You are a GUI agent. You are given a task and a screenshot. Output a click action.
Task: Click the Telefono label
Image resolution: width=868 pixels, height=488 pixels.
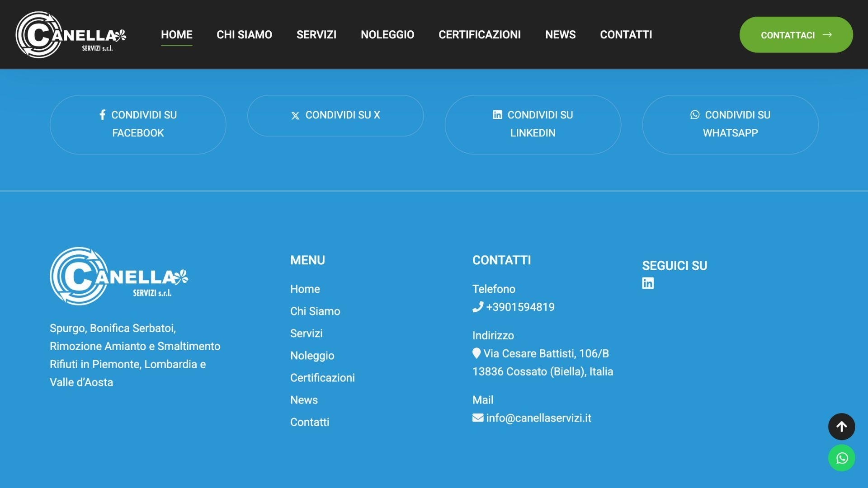point(494,289)
